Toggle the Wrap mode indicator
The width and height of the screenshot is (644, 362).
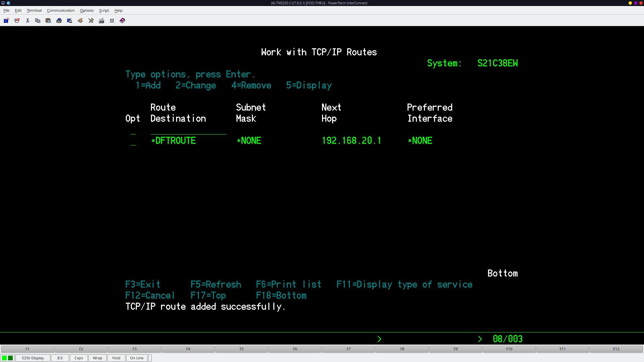97,358
